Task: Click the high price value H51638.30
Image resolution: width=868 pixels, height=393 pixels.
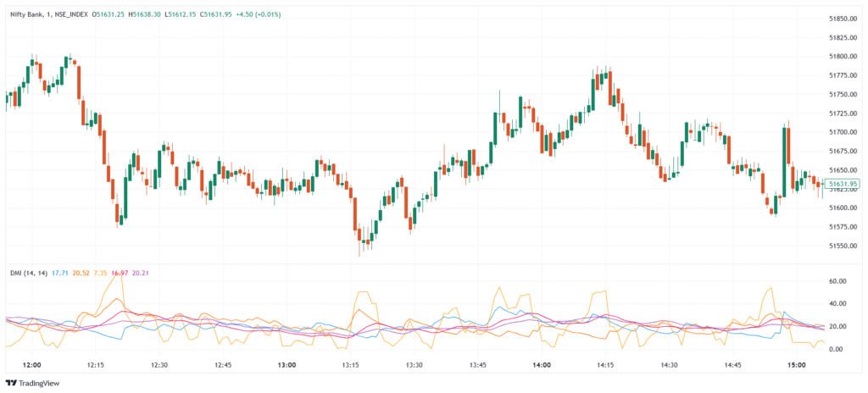Action: coord(164,14)
